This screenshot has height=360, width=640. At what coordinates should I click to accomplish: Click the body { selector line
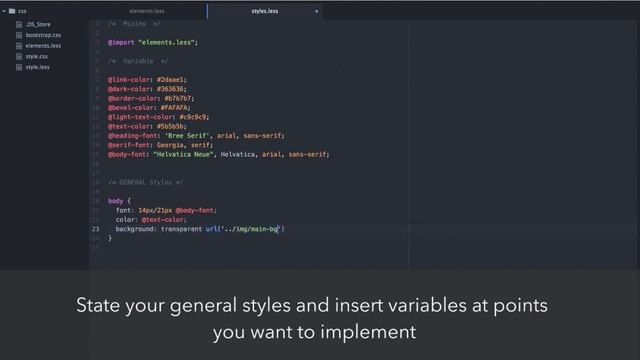[119, 201]
